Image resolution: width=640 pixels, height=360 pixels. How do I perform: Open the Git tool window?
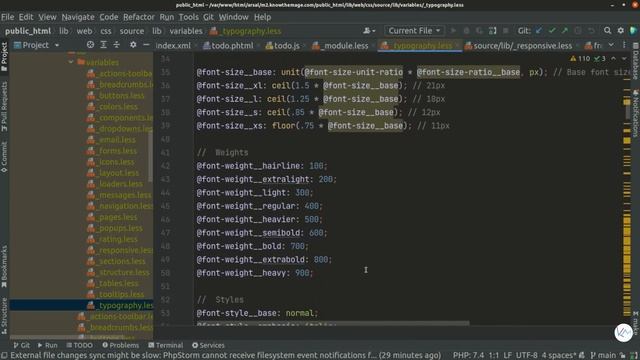click(x=21, y=345)
